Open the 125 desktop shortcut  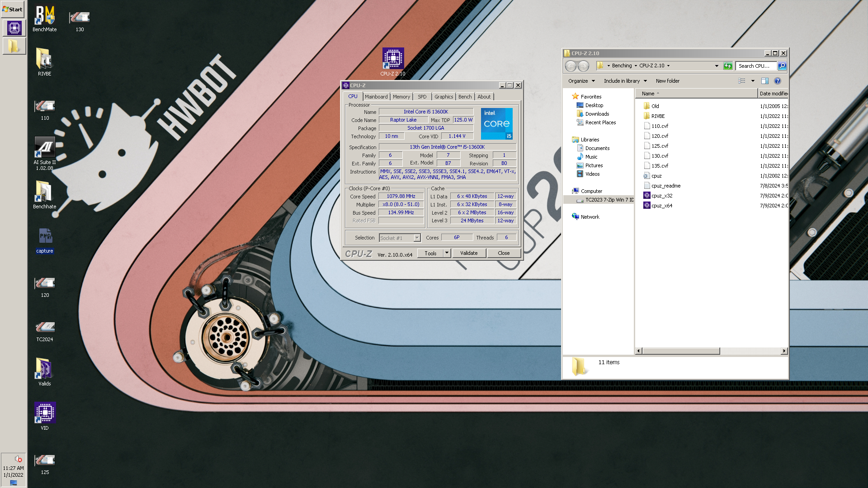pyautogui.click(x=45, y=464)
